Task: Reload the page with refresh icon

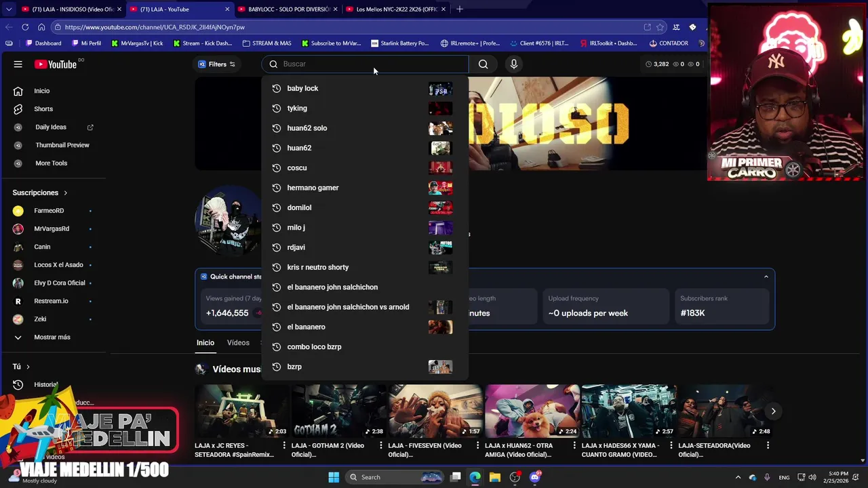Action: 25,27
